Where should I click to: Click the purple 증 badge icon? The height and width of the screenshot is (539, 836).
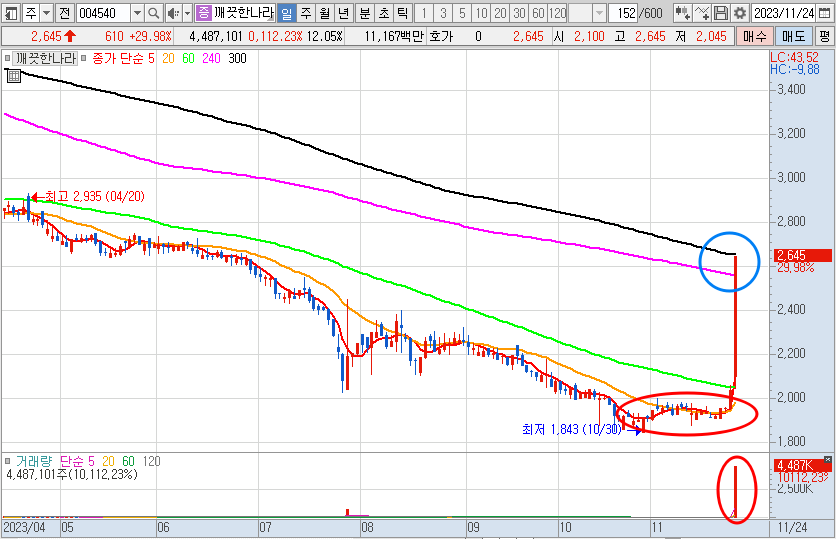(x=204, y=13)
